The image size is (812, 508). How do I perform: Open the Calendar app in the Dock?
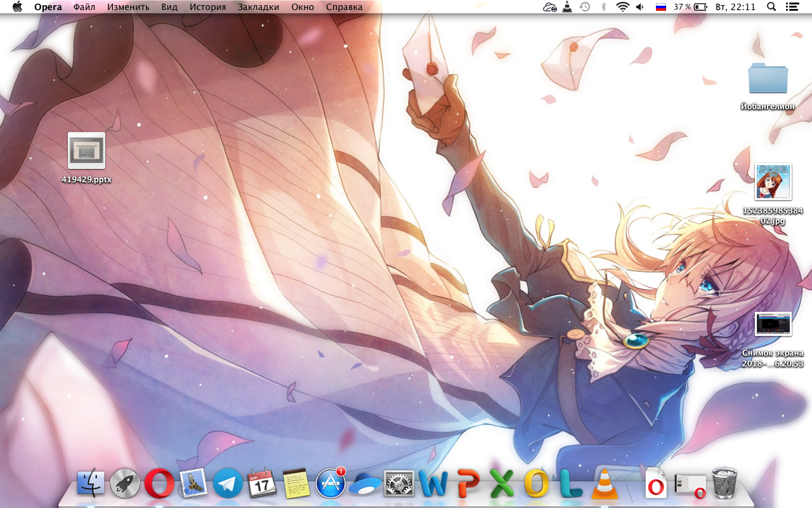(262, 485)
